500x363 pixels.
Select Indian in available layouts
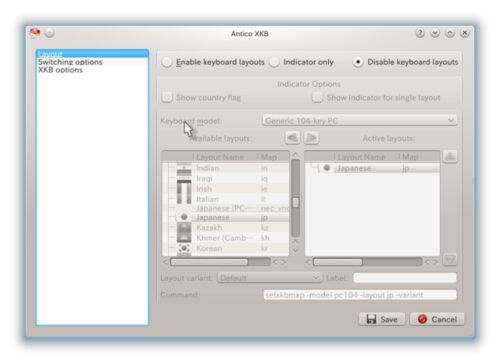pyautogui.click(x=226, y=168)
